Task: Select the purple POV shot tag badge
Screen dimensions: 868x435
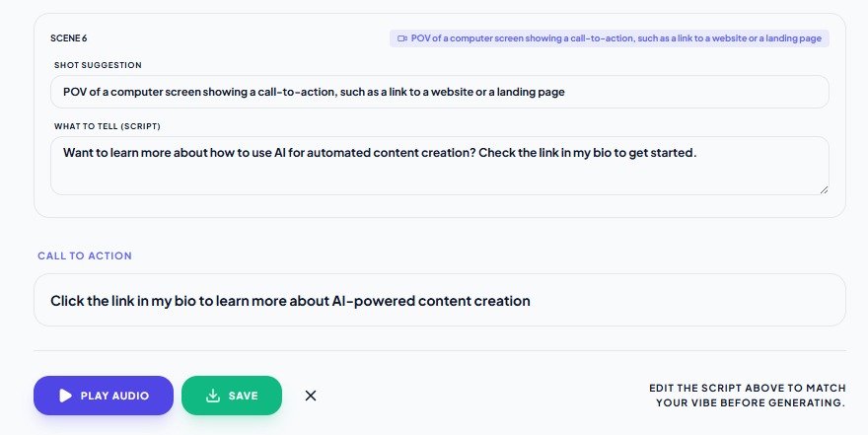Action: tap(610, 38)
